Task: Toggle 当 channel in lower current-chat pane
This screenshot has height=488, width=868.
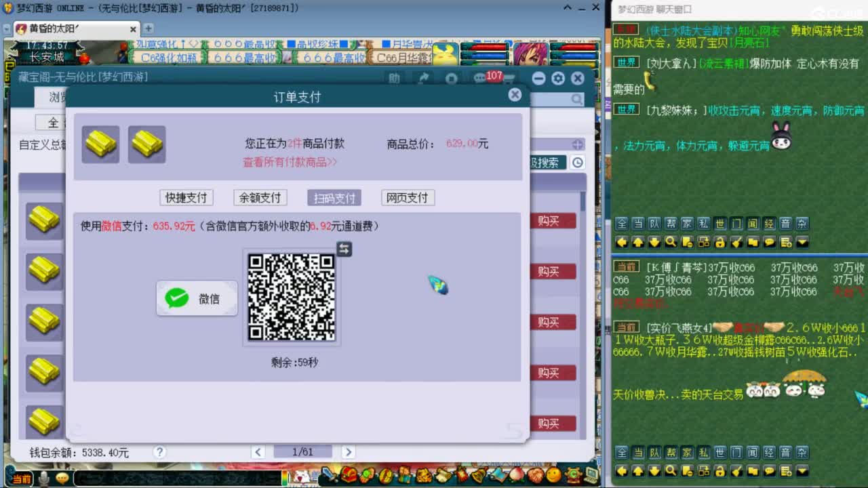Action: point(638,452)
